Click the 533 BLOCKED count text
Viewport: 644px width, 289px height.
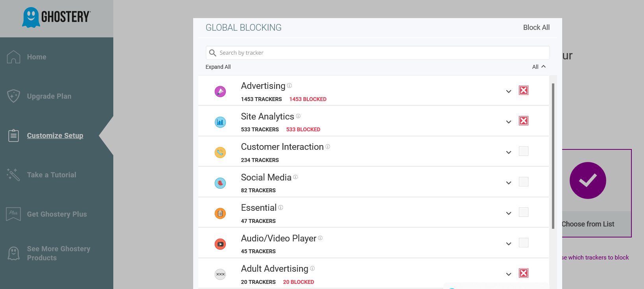(303, 129)
